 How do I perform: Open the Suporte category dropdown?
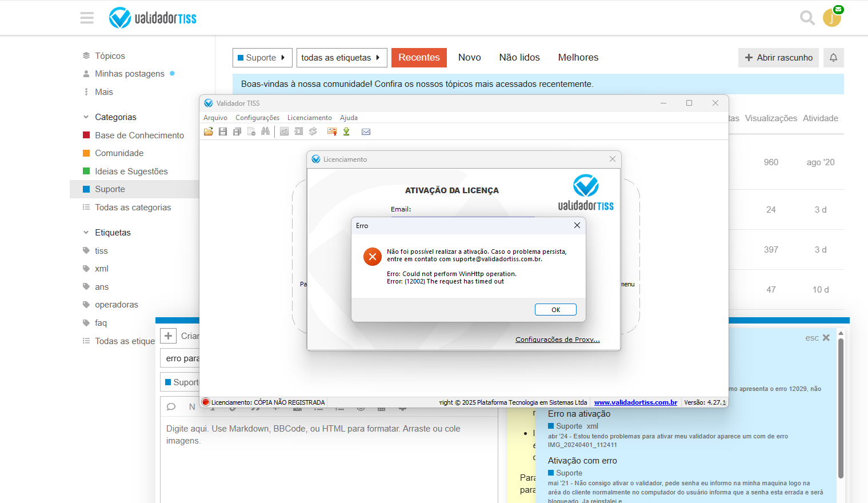[x=262, y=58]
